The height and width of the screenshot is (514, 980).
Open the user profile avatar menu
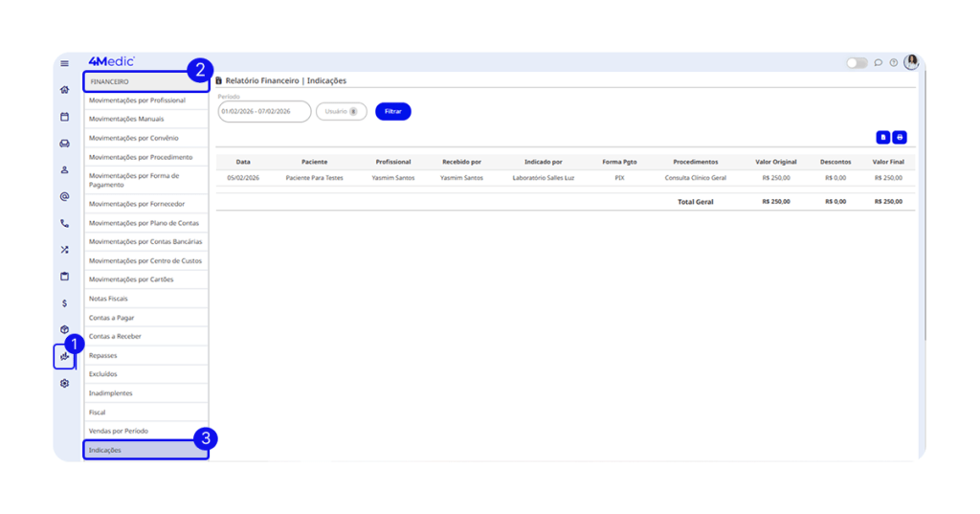click(911, 62)
